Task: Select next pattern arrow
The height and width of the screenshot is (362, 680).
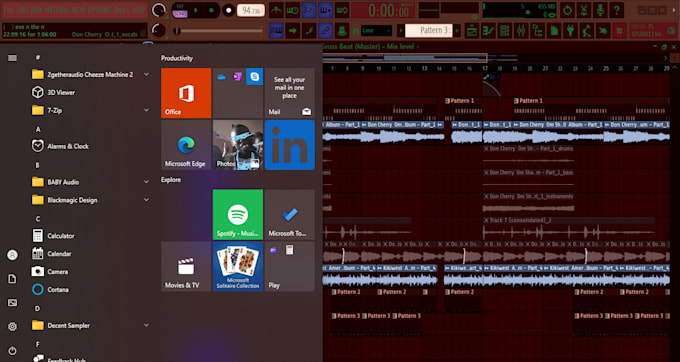Action: point(457,31)
